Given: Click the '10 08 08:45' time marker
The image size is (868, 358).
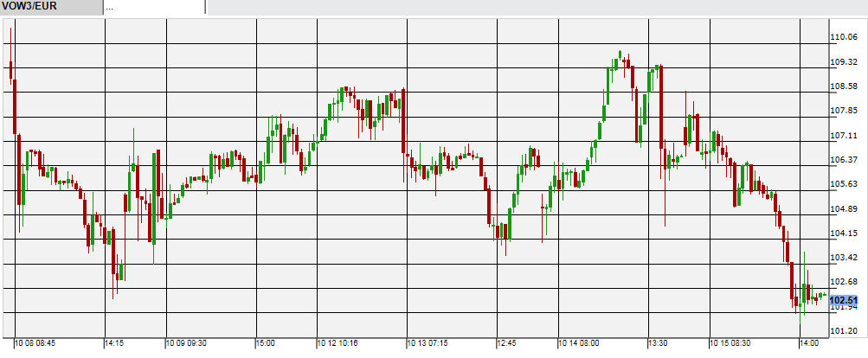Looking at the screenshot, I should 35,343.
